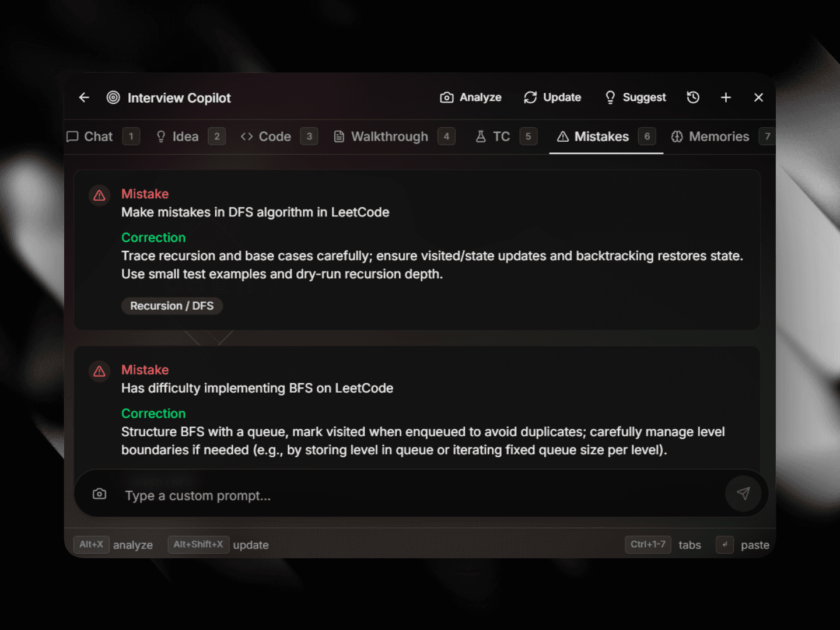Focus the custom prompt input field
Viewport: 840px width, 630px height.
(408, 495)
